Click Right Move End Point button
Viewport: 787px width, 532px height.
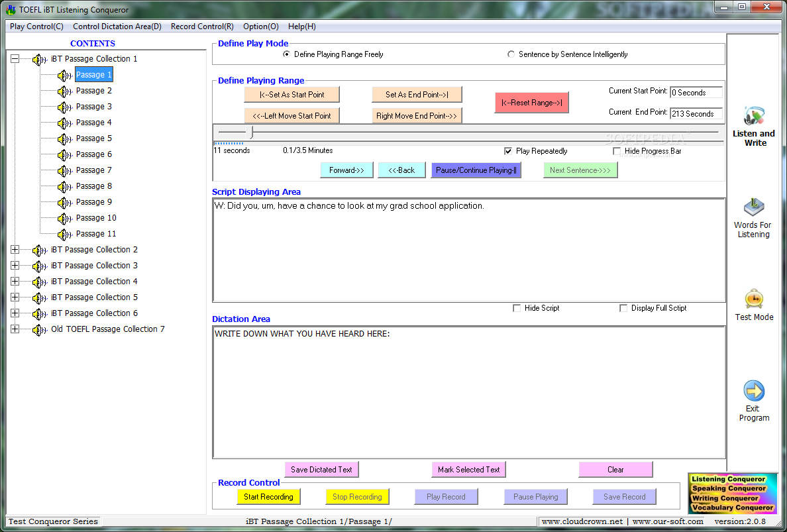coord(417,115)
